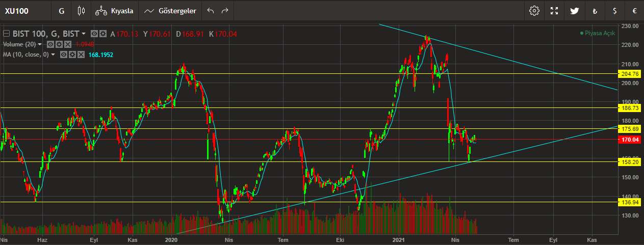Click the 136.94 yellow price label
644x245 pixels.
click(x=630, y=202)
